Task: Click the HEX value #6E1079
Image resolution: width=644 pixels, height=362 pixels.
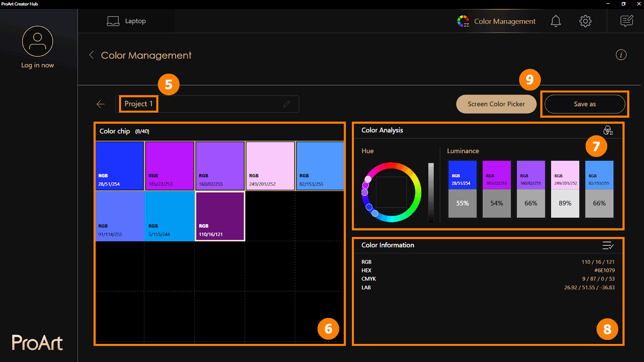Action: (604, 270)
